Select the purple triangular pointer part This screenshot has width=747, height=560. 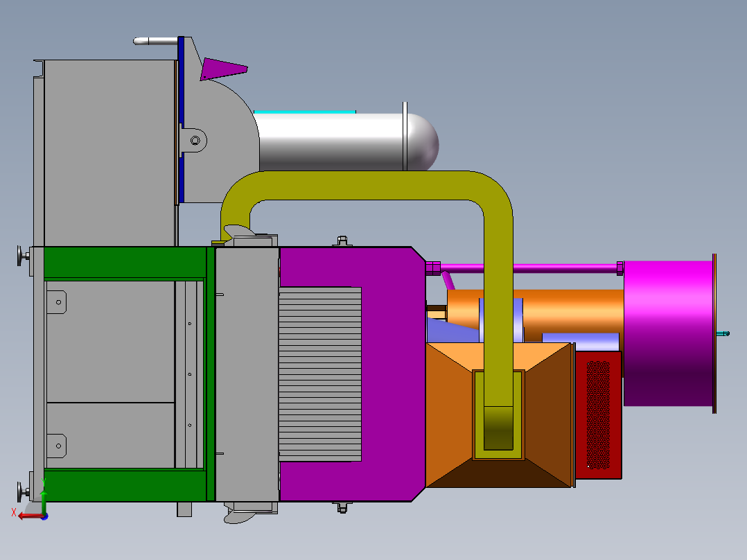coord(223,69)
